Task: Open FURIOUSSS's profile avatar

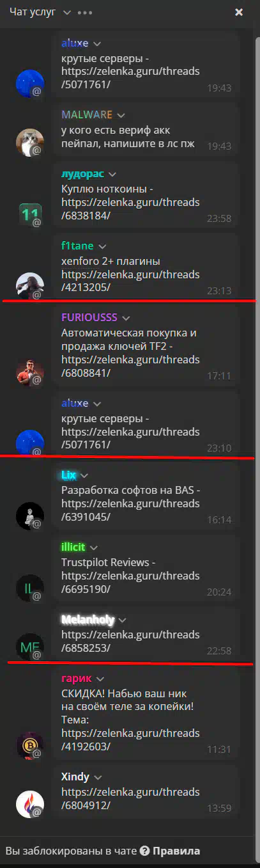Action: [x=29, y=374]
